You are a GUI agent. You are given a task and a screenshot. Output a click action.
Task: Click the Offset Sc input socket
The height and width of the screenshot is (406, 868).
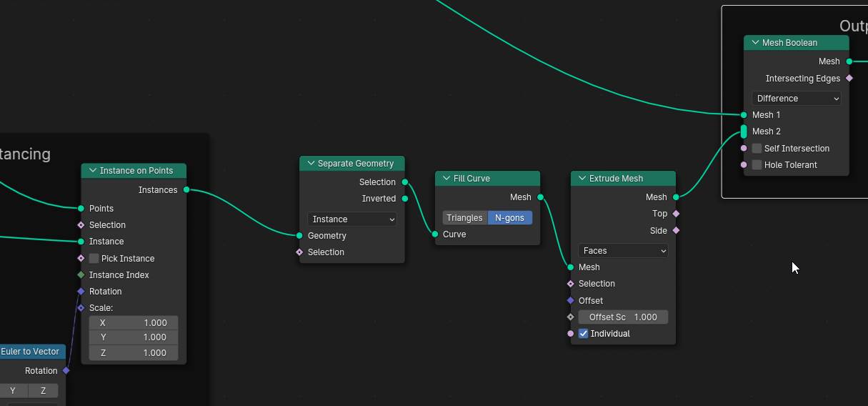(570, 317)
